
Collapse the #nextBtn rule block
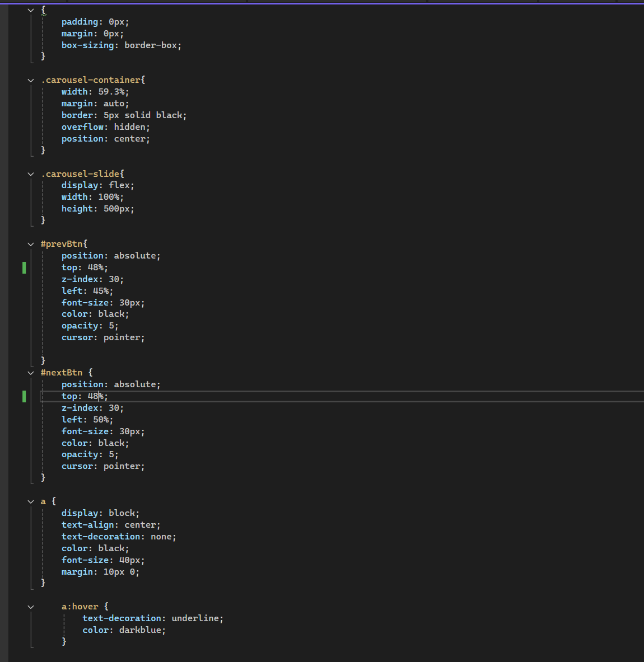[31, 373]
